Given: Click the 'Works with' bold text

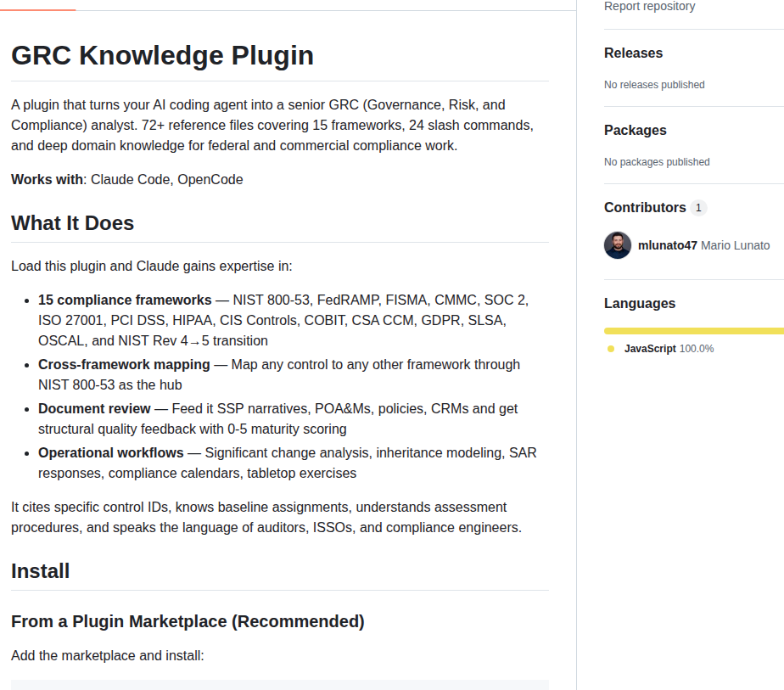Looking at the screenshot, I should (x=47, y=179).
